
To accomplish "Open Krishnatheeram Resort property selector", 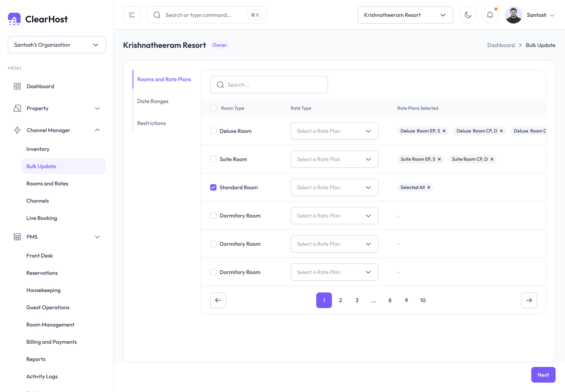I will click(x=405, y=15).
